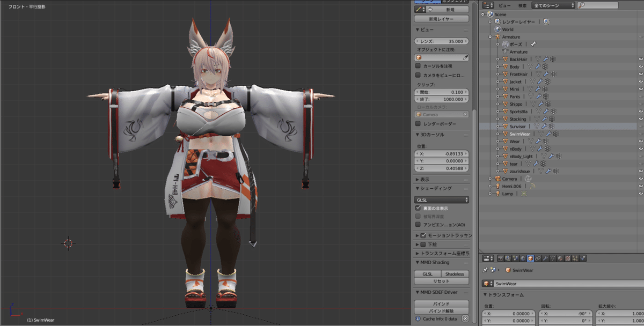This screenshot has height=326, width=644.
Task: Open outliner ビュー menu
Action: [x=504, y=5]
